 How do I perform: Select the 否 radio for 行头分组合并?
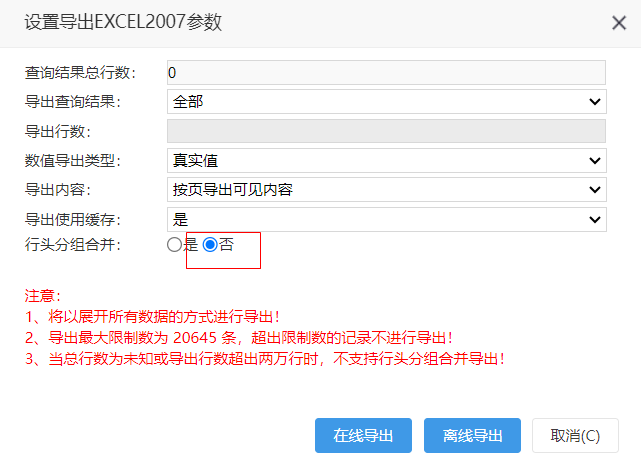[x=210, y=245]
